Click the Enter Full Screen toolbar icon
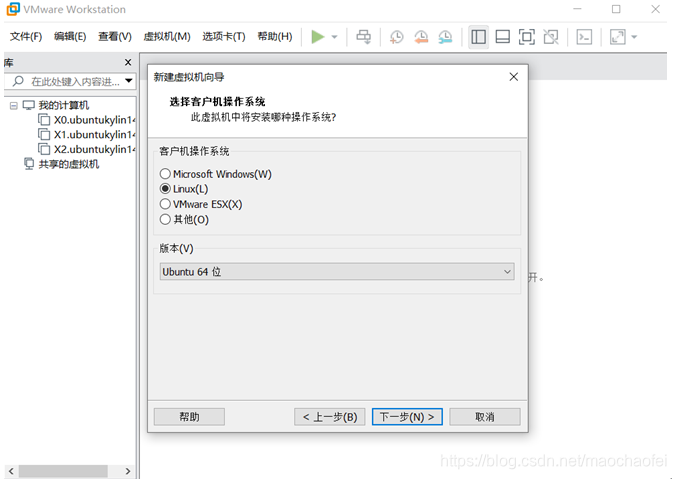 tap(526, 37)
